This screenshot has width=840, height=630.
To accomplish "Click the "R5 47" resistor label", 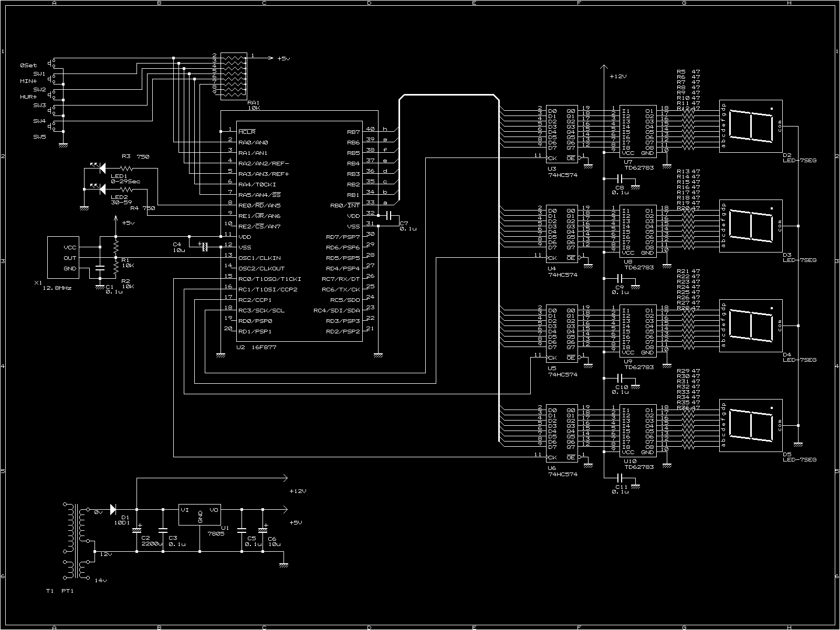I will tap(688, 71).
